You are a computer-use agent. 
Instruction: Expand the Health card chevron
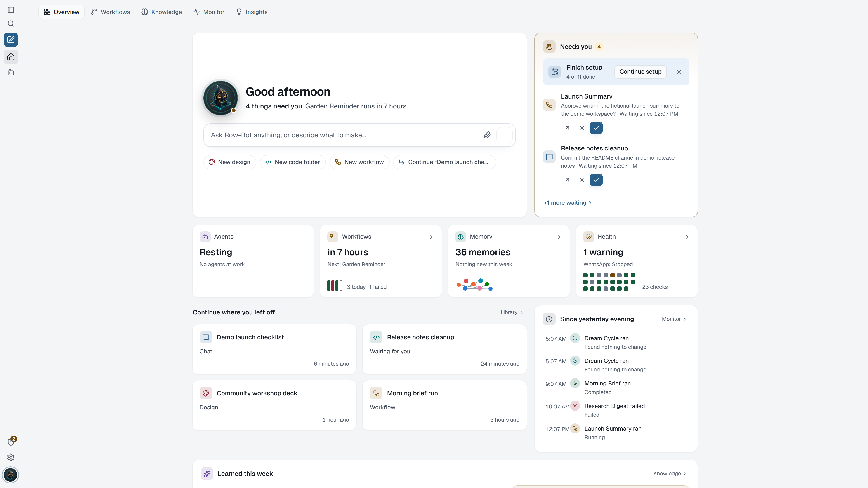(687, 237)
